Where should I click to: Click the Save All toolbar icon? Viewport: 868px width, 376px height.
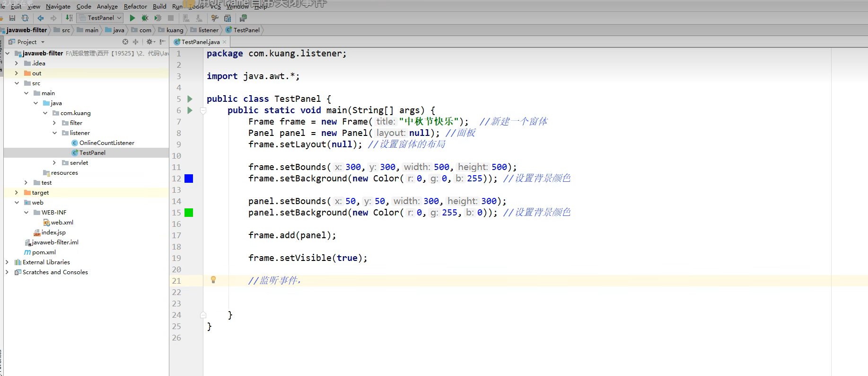12,18
